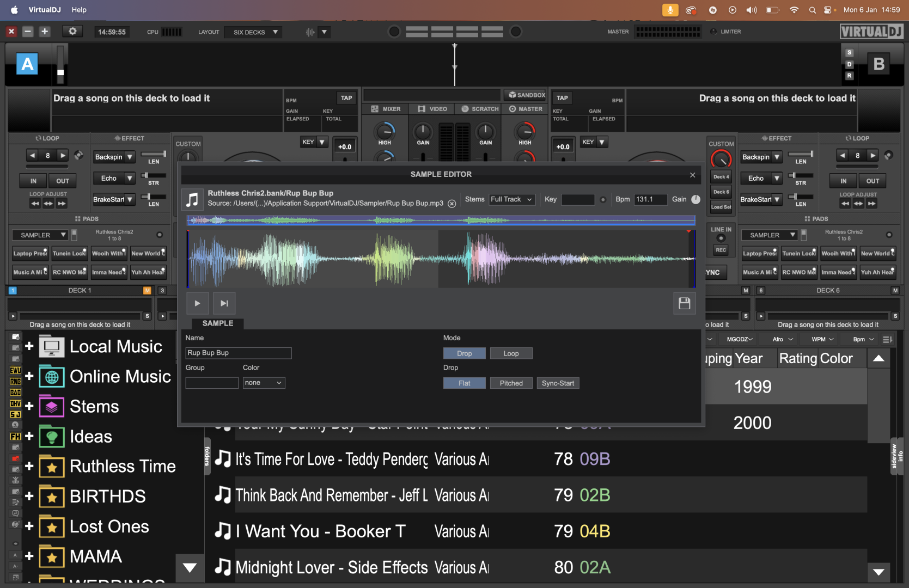Open the settings gear icon
909x588 pixels.
(72, 32)
